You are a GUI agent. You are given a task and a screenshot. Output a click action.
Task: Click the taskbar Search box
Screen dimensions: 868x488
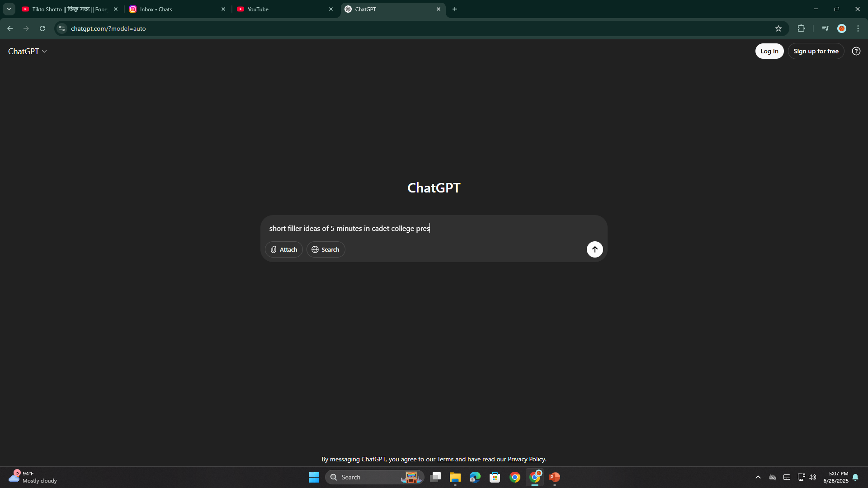pos(374,477)
